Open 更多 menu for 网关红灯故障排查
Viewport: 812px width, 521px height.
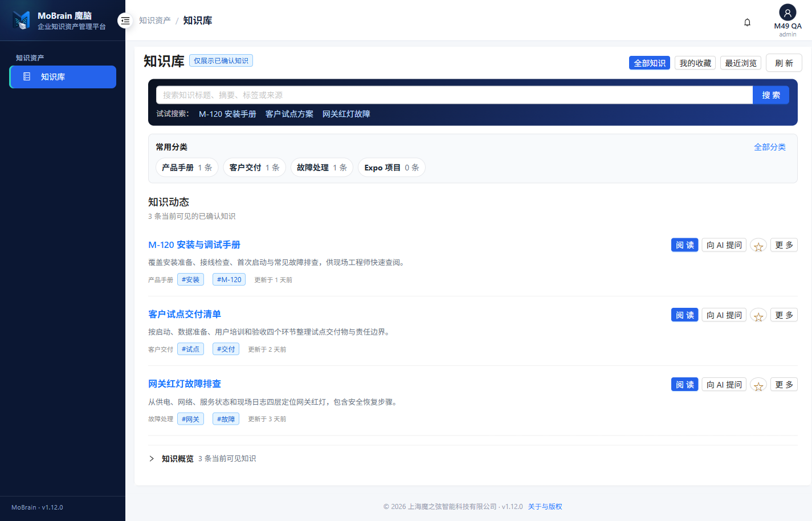pyautogui.click(x=784, y=385)
